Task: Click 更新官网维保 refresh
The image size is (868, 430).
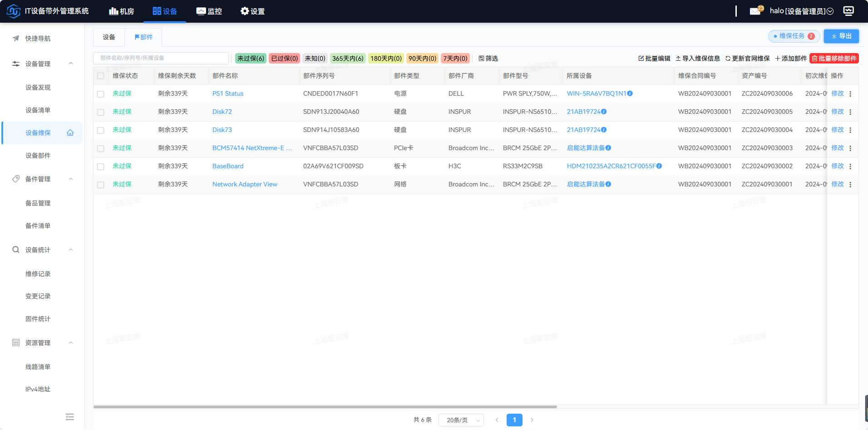Action: (748, 59)
